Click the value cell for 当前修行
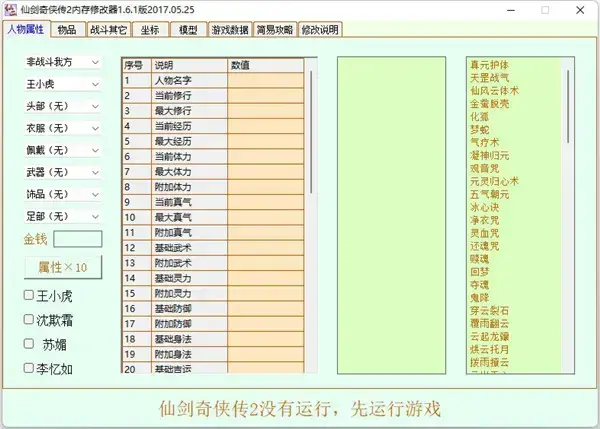This screenshot has height=429, width=600. coord(266,96)
